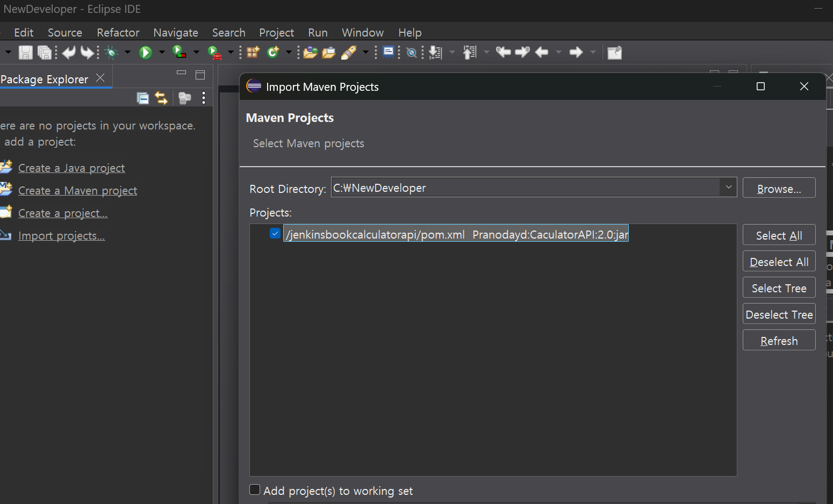Click the Create a Maven project link

(77, 191)
